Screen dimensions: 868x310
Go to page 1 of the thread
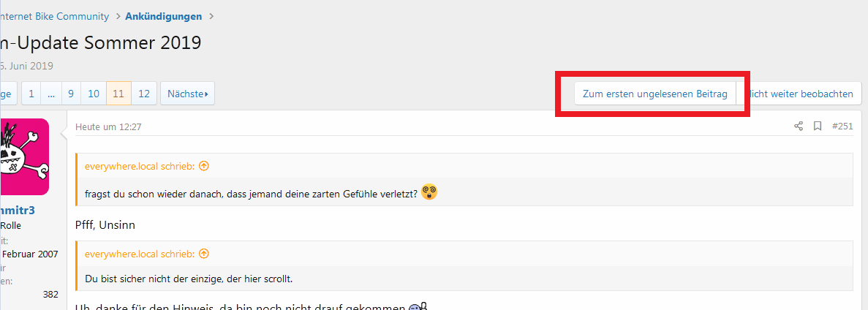[31, 94]
